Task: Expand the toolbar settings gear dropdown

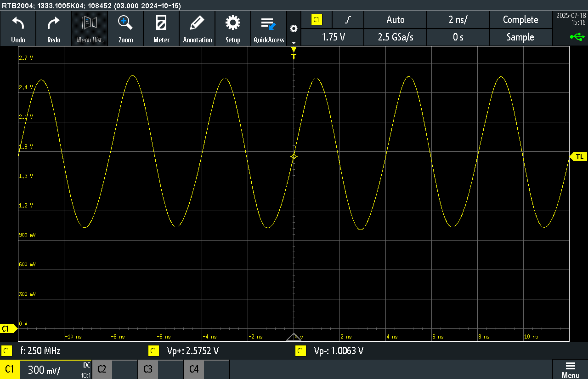Action: tap(294, 29)
